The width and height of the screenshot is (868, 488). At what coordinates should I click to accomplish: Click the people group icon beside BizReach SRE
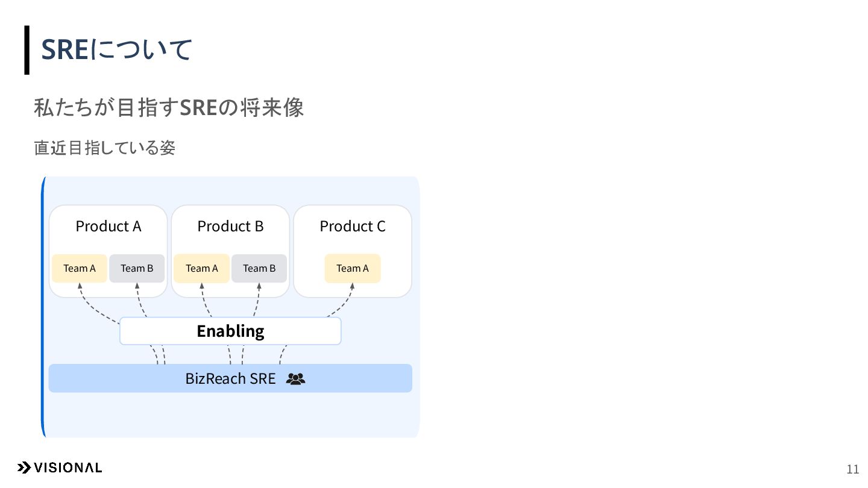296,379
